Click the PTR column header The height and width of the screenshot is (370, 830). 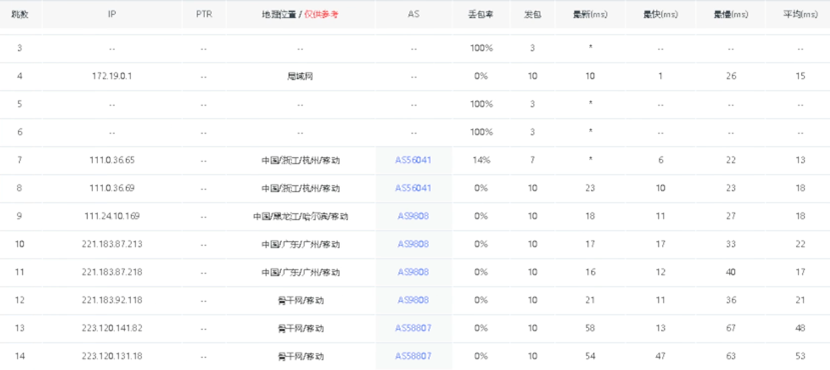click(x=204, y=15)
